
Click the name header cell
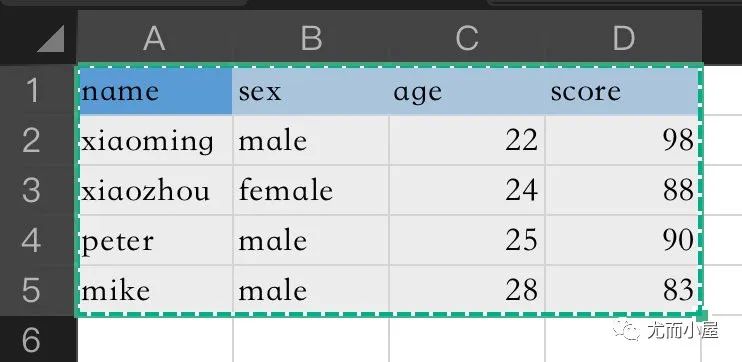(155, 91)
